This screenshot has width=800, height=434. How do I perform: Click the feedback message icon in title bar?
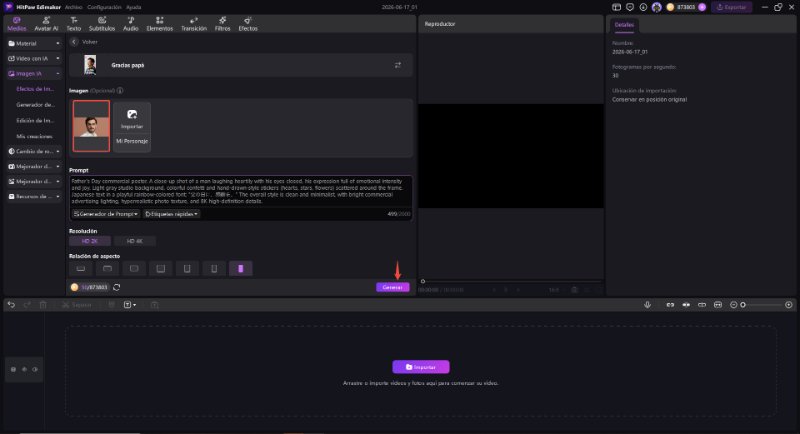[630, 7]
